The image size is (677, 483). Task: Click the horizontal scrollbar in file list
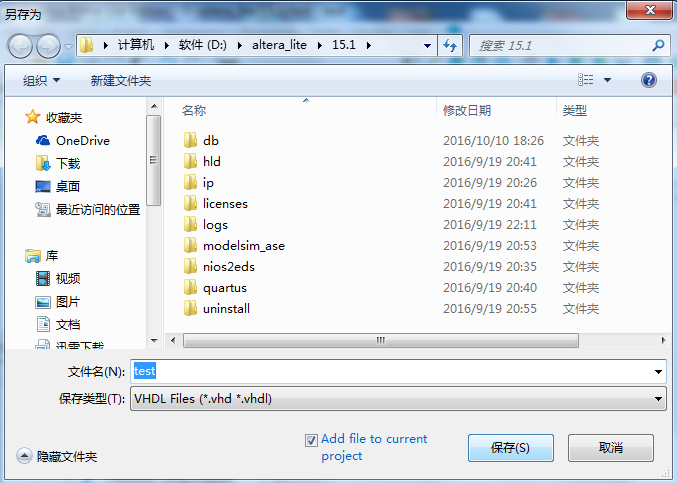click(x=380, y=340)
